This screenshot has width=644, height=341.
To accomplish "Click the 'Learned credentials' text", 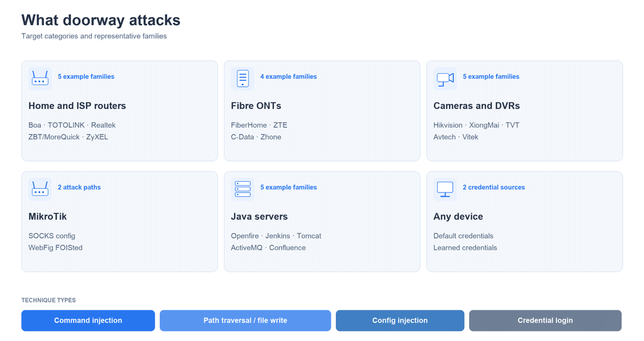I will tap(465, 248).
